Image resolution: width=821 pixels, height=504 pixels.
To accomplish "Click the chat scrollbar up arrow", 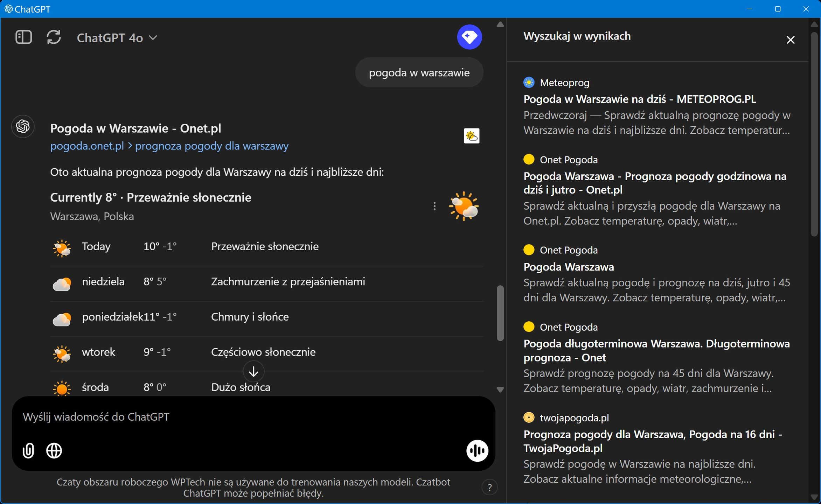I will click(x=500, y=24).
